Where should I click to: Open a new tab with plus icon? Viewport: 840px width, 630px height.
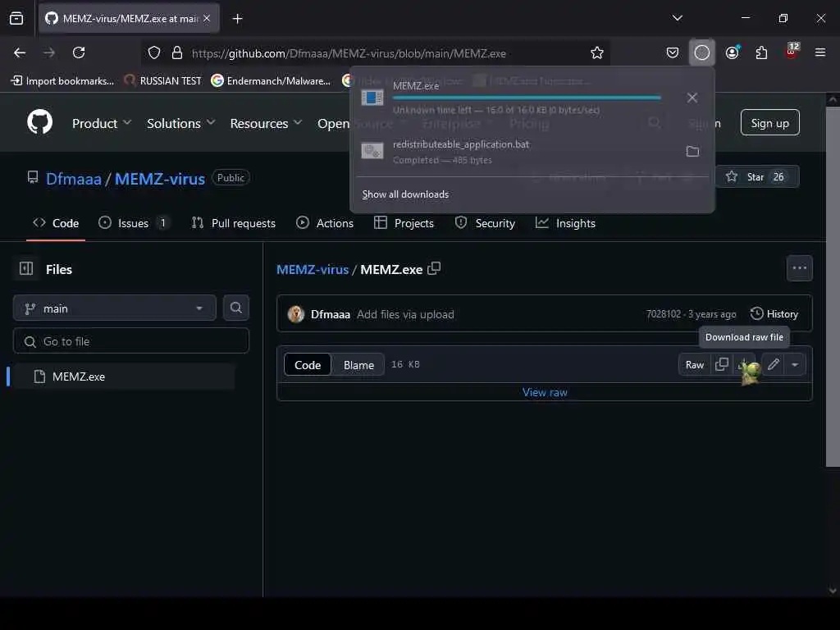(x=237, y=19)
